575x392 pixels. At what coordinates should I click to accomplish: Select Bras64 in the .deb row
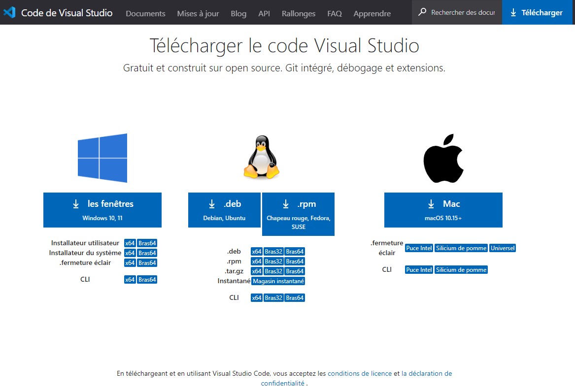(x=295, y=251)
